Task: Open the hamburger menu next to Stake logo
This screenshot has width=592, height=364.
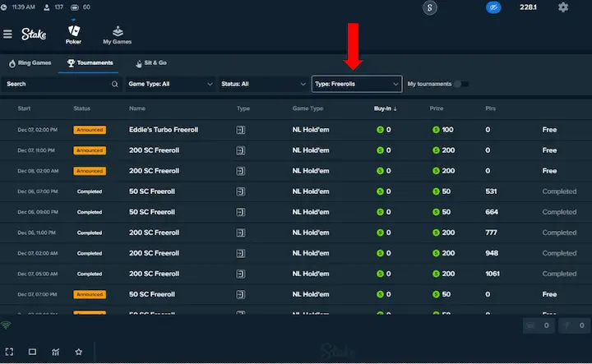Action: click(7, 35)
